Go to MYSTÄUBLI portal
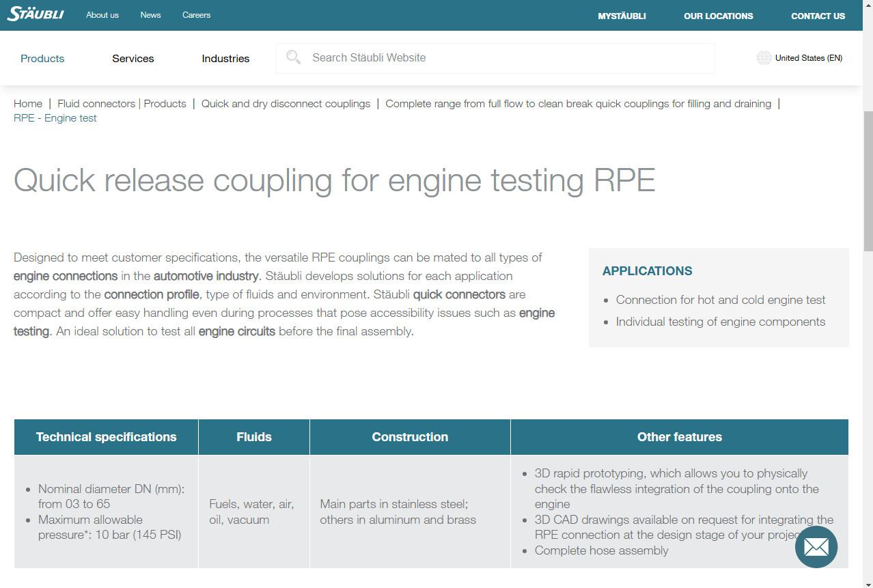This screenshot has height=588, width=873. (622, 16)
